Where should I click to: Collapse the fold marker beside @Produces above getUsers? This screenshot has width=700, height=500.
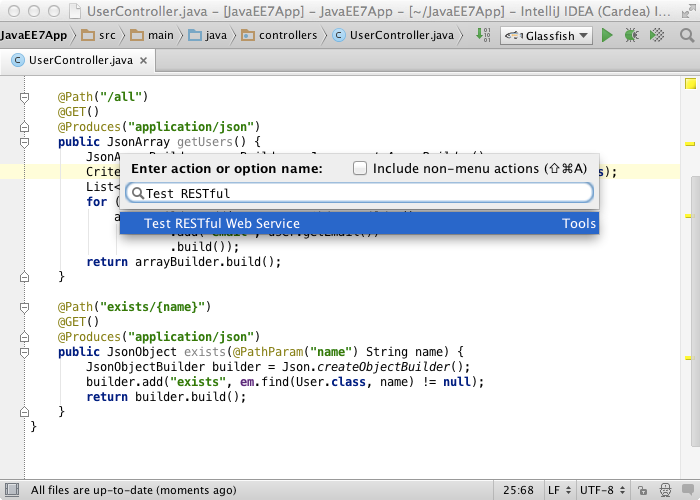[25, 127]
